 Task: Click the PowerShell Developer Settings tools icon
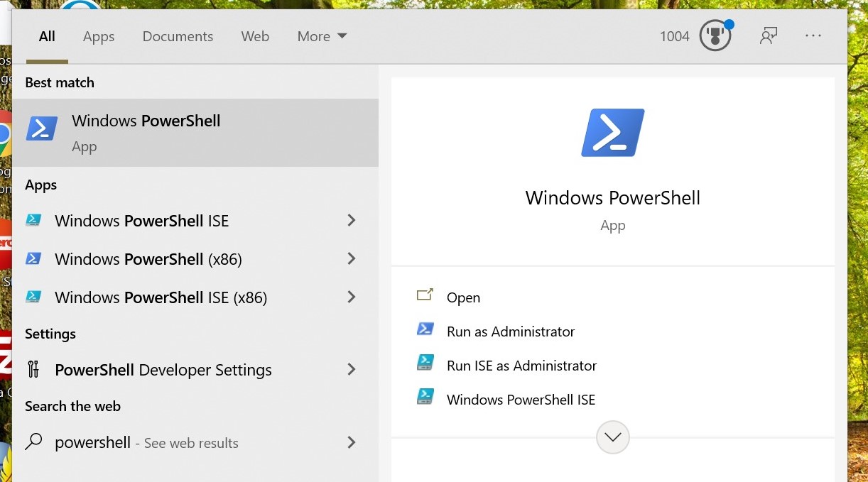(x=33, y=369)
